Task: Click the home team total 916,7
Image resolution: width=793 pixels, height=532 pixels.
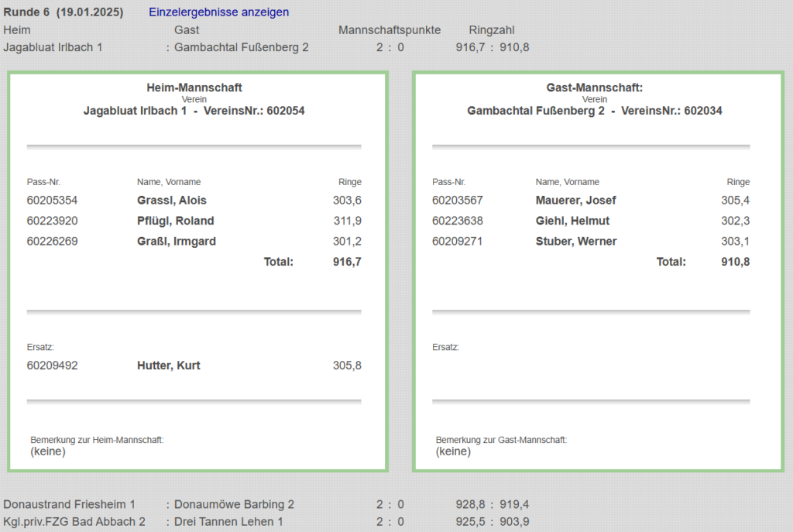Action: pyautogui.click(x=347, y=262)
